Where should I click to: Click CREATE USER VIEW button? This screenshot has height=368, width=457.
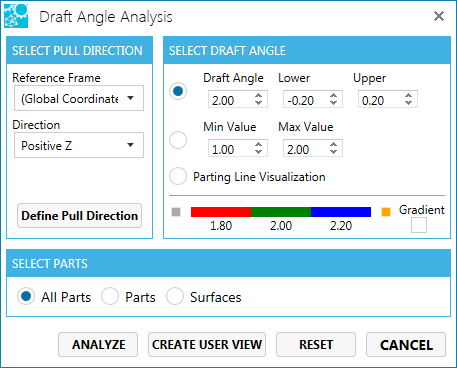point(207,344)
